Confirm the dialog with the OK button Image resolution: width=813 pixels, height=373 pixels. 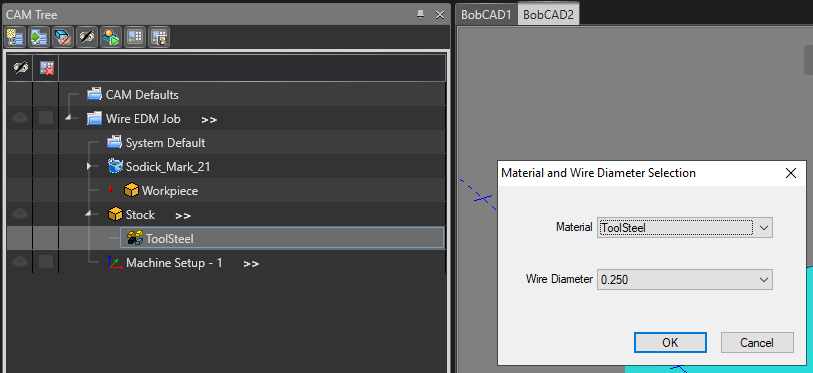[x=670, y=342]
